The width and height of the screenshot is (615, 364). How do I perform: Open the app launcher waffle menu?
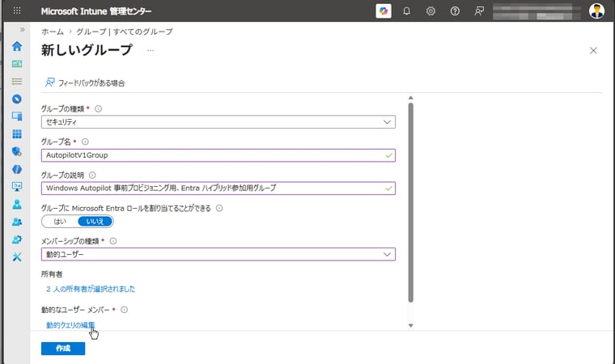click(x=17, y=11)
